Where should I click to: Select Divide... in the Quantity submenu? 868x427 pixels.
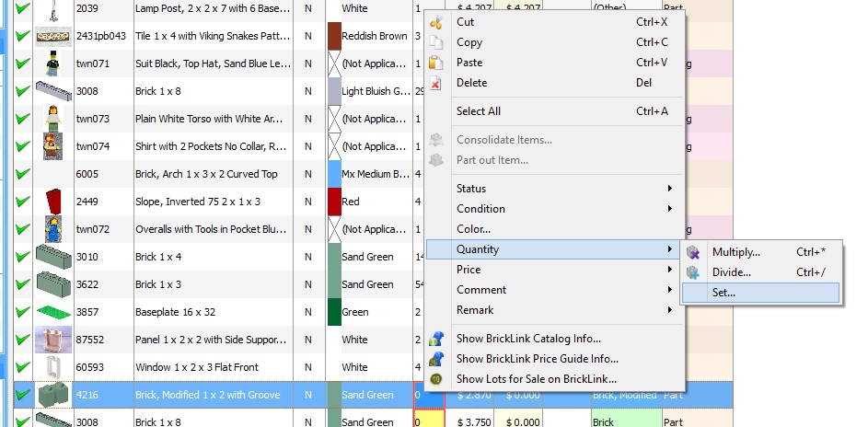pos(761,272)
